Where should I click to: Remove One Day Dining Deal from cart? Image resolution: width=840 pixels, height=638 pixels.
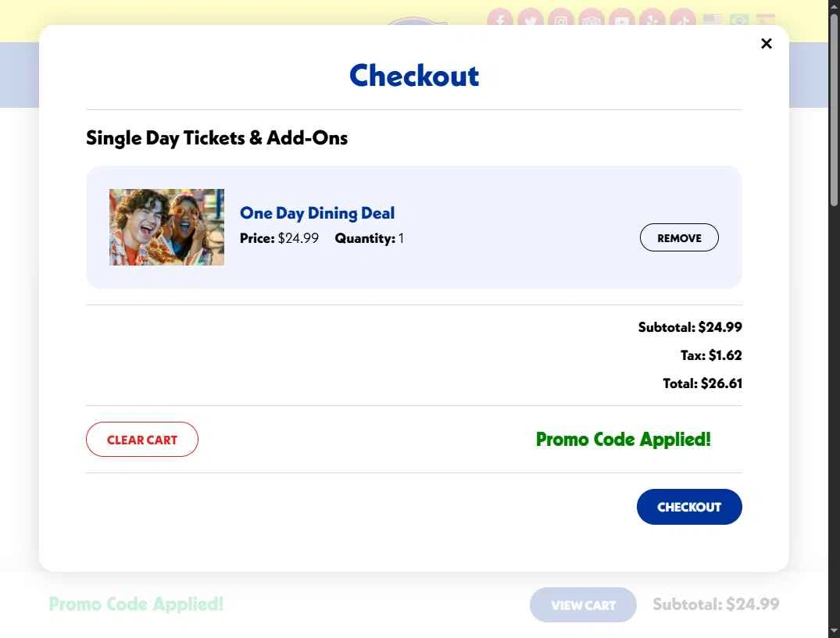[x=679, y=237]
